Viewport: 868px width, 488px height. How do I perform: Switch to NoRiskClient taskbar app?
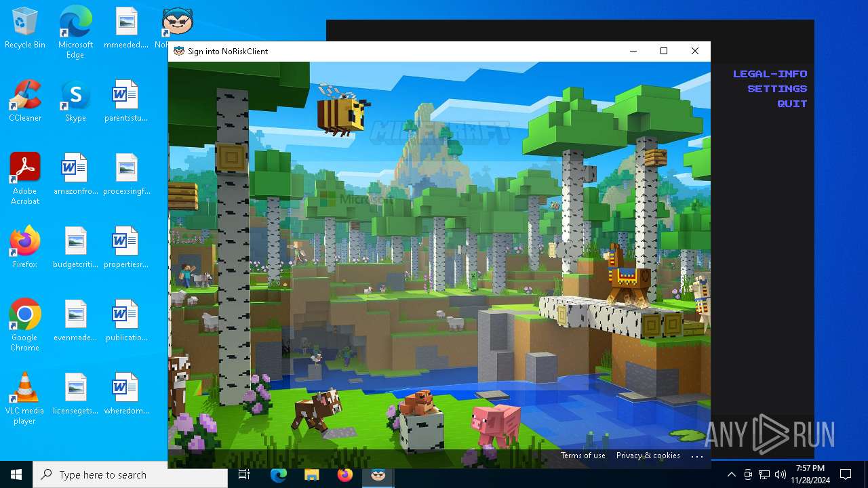[378, 474]
